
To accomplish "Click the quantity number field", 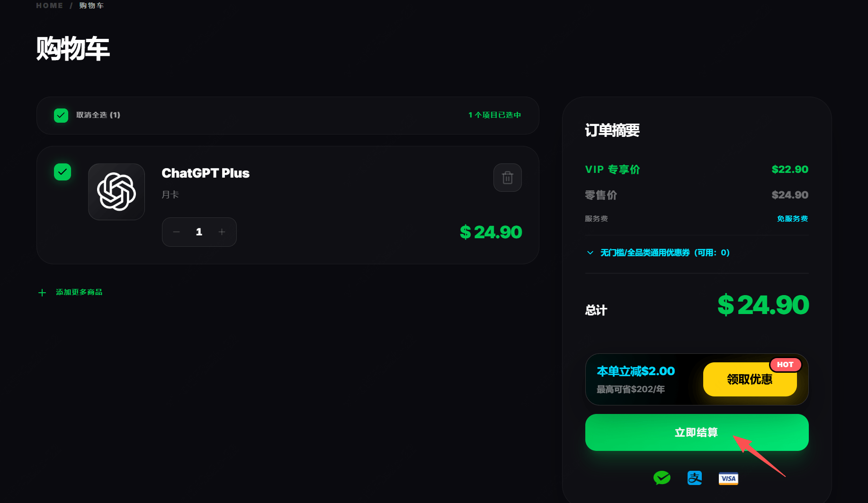I will pyautogui.click(x=199, y=232).
